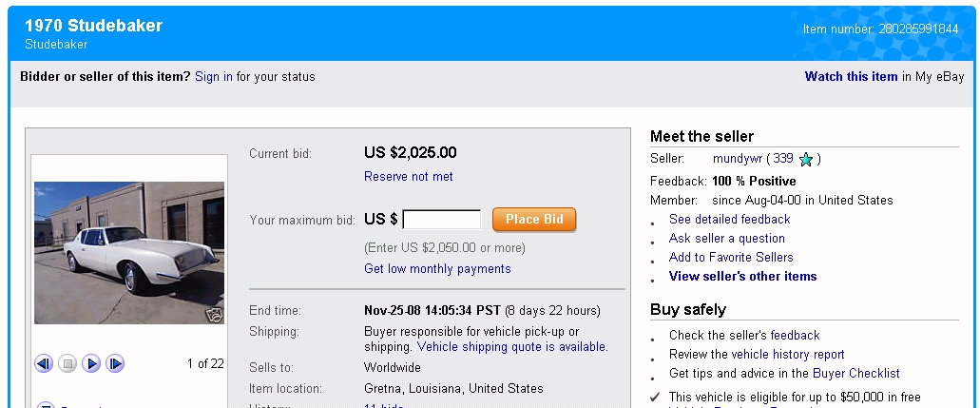The height and width of the screenshot is (408, 980).
Task: Click Watch this item link
Action: coord(851,76)
